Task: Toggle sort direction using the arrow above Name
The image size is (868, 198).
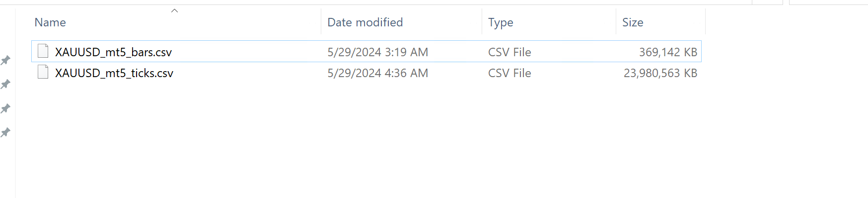Action: pyautogui.click(x=174, y=10)
